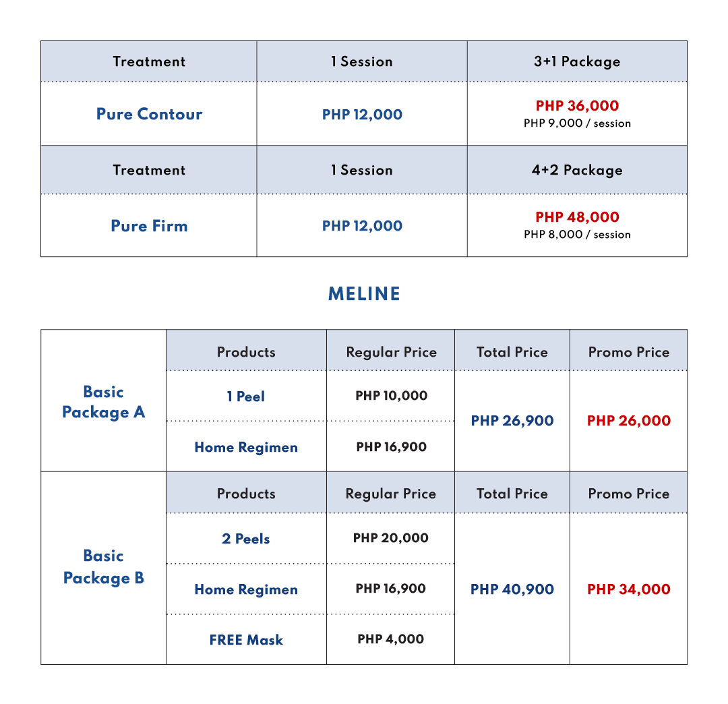Click the PHP 9,000 / session text
728x704 pixels.
577,123
